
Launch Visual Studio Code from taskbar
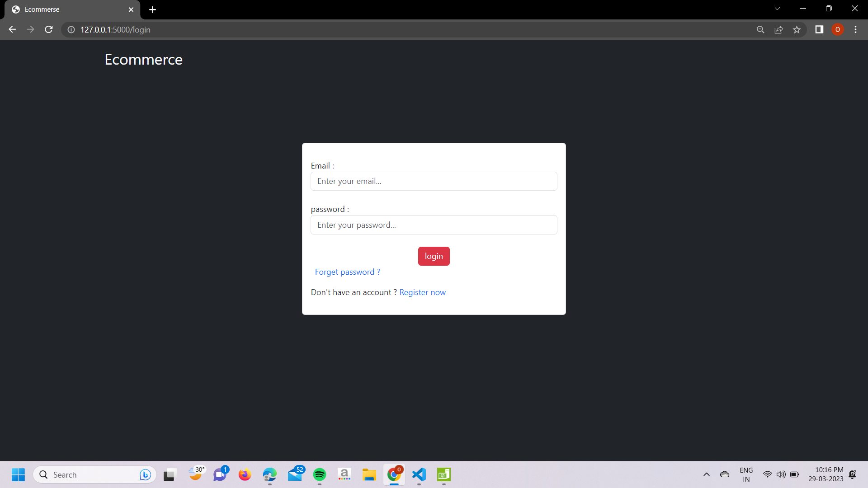[419, 474]
